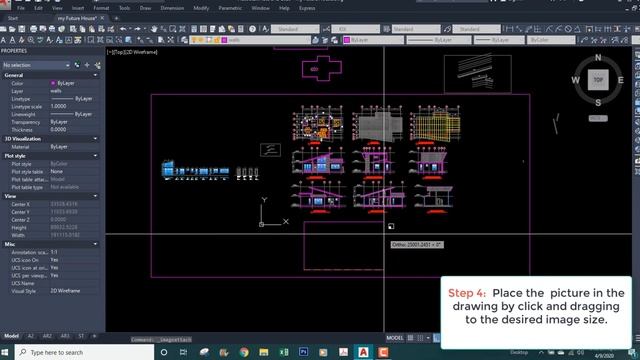Screen dimensions: 640x360
Task: Collapse the View section in Properties
Action: coord(96,196)
